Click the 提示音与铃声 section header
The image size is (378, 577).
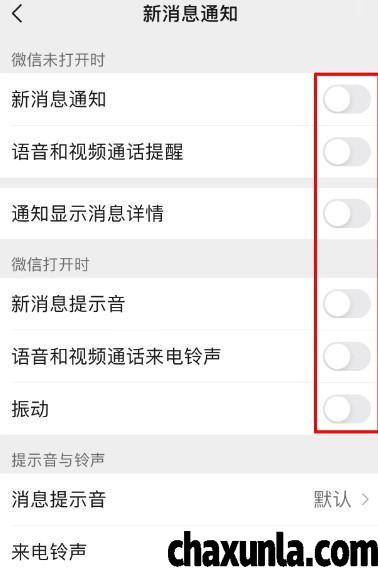click(58, 460)
